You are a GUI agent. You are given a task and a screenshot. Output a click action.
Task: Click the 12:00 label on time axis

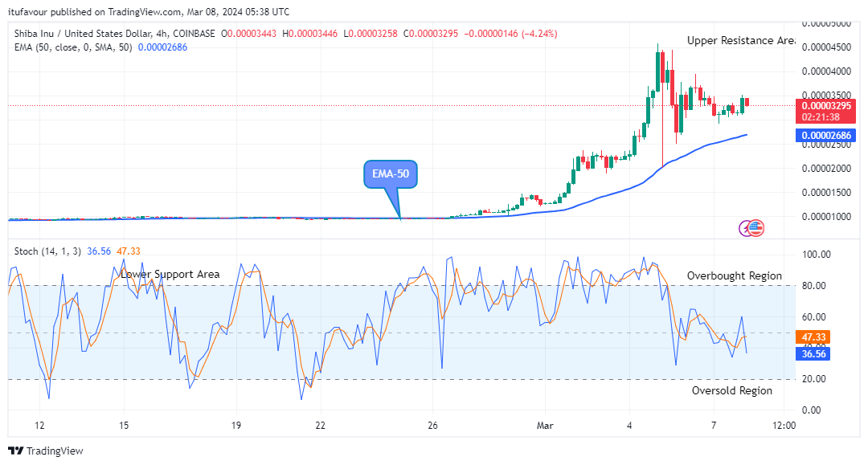(784, 426)
